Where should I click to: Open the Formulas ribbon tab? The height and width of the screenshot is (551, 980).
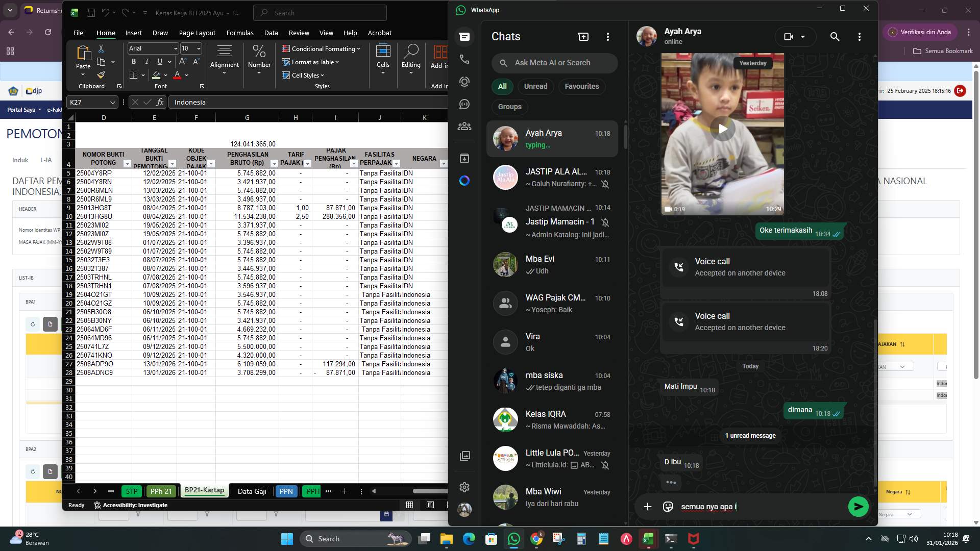click(x=240, y=33)
